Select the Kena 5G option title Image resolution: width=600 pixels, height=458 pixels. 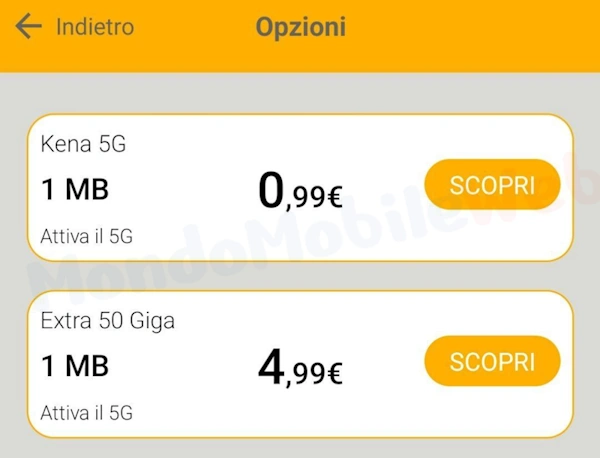point(83,145)
